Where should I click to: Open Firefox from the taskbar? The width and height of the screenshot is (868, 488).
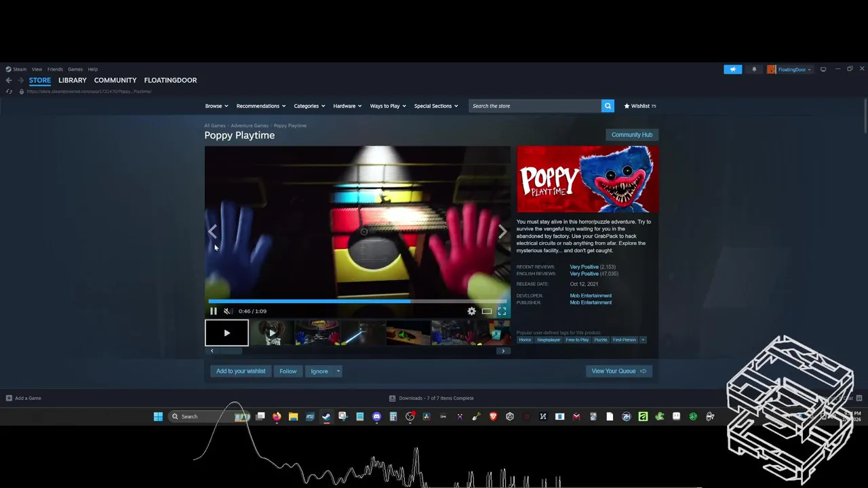277,416
